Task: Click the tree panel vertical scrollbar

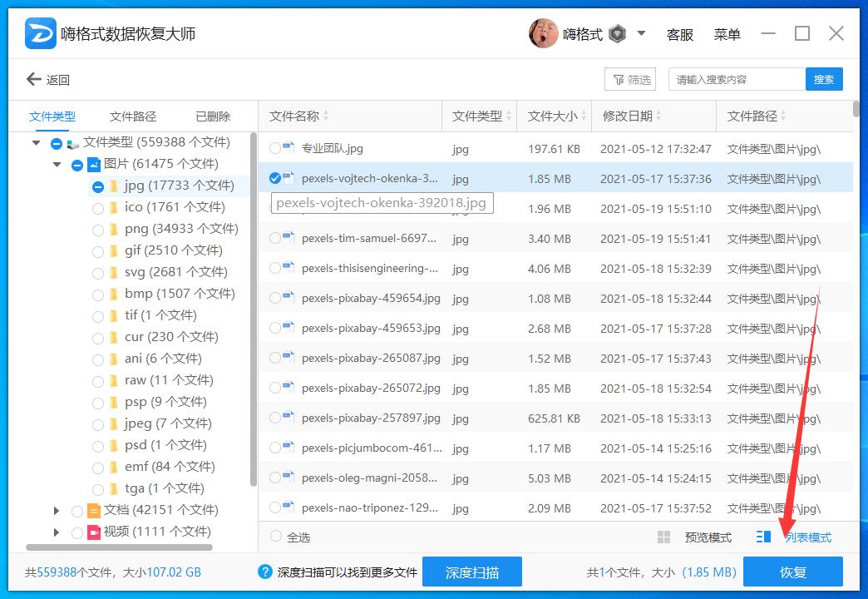Action: 254,309
